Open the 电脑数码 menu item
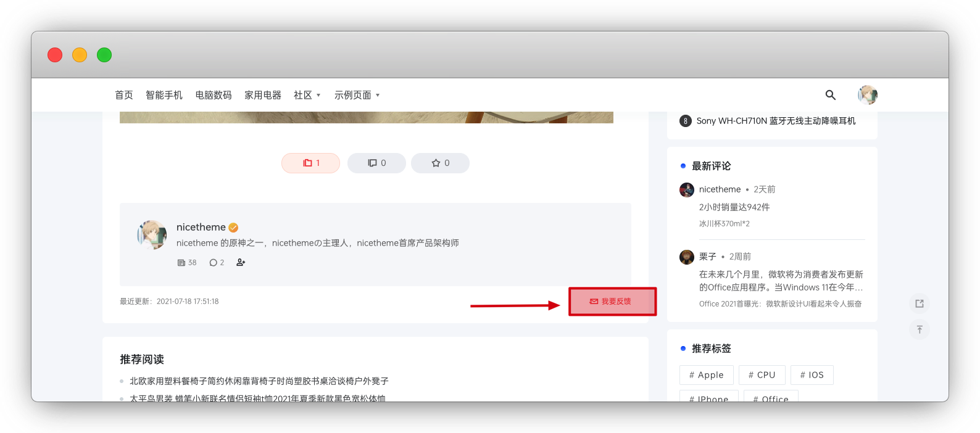 coord(214,95)
